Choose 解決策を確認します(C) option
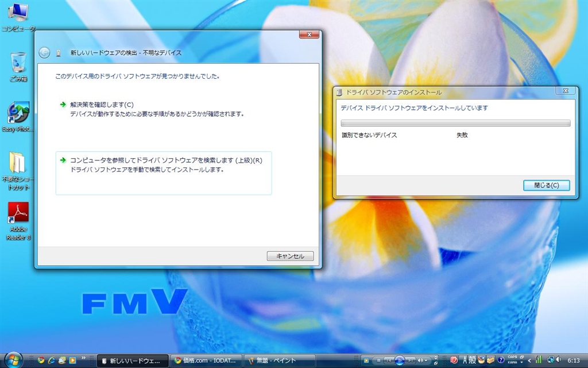The image size is (588, 368). (x=164, y=109)
